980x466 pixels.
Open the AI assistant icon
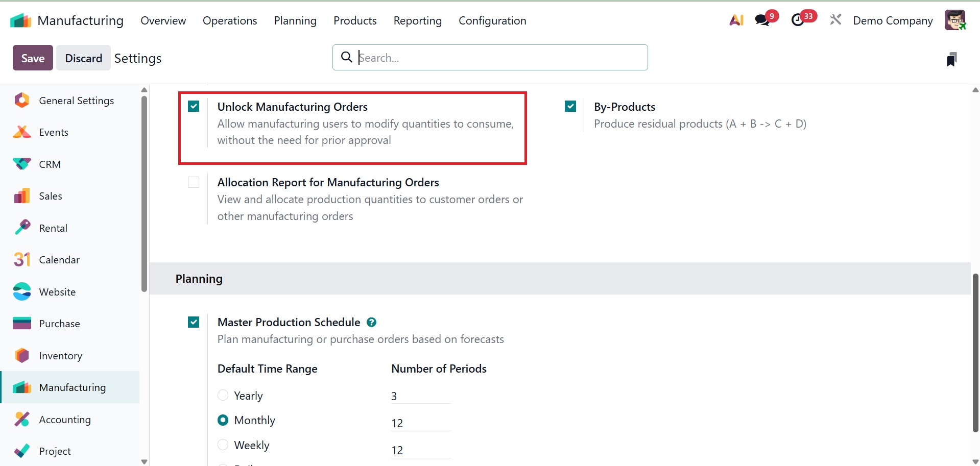click(736, 20)
